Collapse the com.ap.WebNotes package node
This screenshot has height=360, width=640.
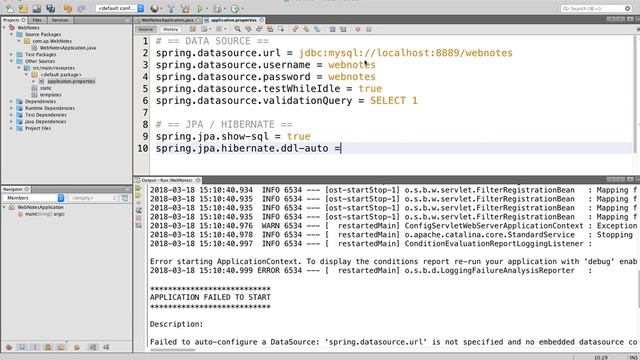19,41
